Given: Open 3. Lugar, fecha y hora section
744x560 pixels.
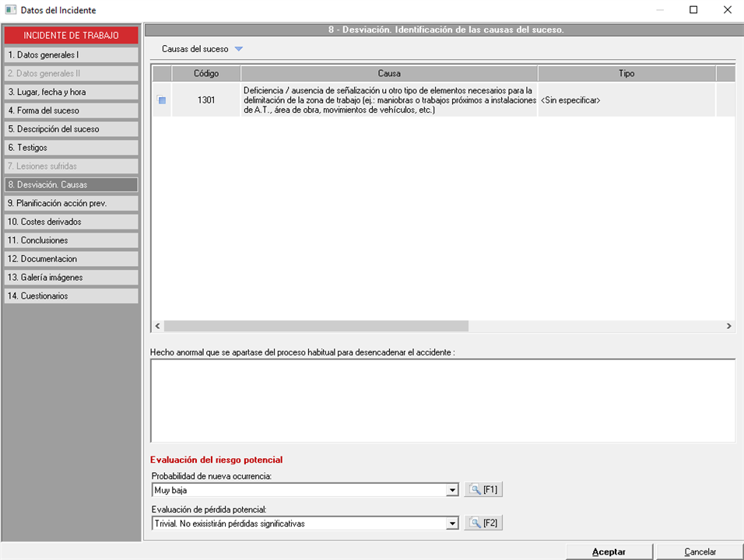Looking at the screenshot, I should (x=71, y=92).
